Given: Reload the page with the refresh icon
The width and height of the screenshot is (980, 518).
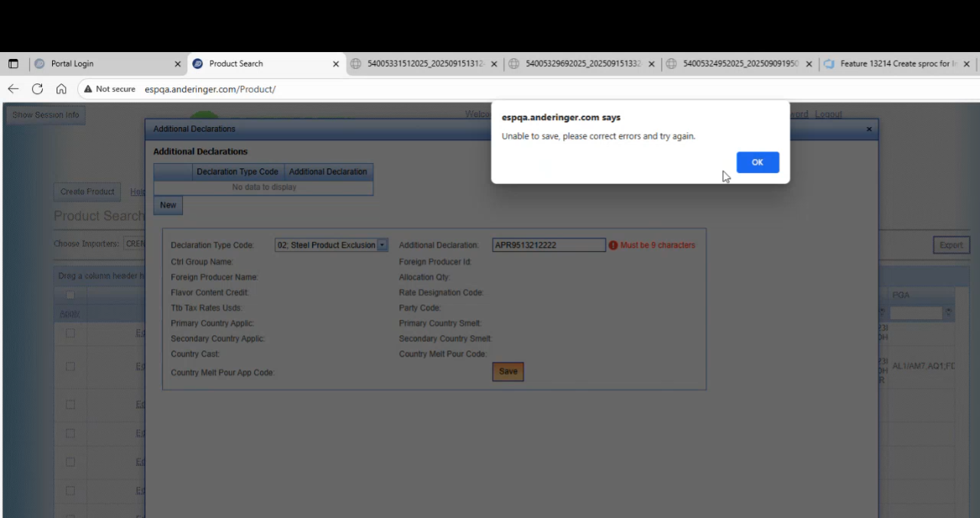Looking at the screenshot, I should 37,89.
